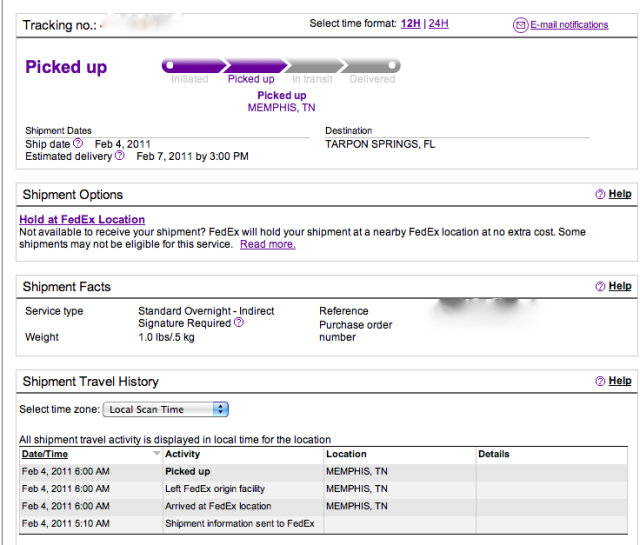This screenshot has width=640, height=545.
Task: Switch time format to 12H
Action: point(410,24)
